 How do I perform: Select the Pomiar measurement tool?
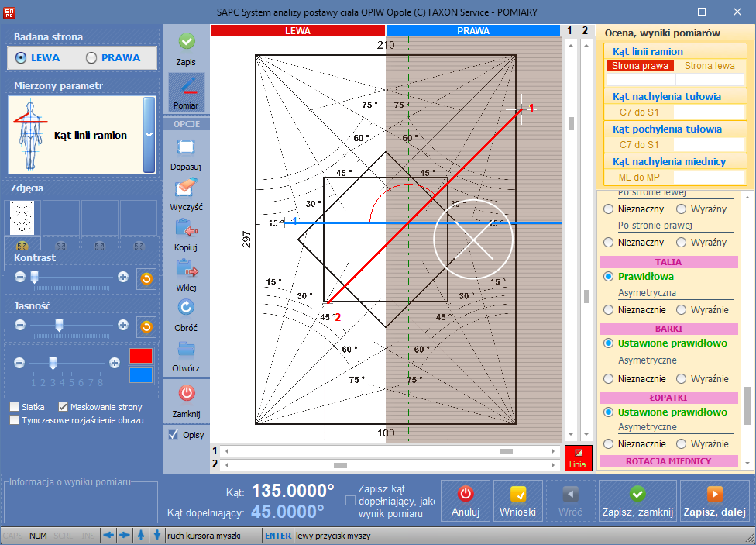click(x=186, y=87)
